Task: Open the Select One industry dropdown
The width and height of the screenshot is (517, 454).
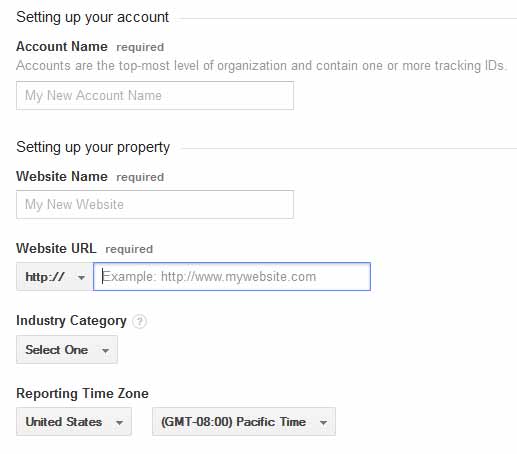Action: coord(67,350)
